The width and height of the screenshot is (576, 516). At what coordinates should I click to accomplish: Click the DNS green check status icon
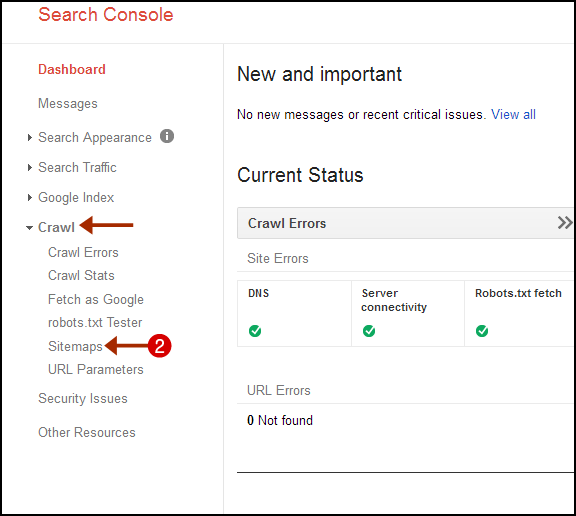(x=255, y=331)
